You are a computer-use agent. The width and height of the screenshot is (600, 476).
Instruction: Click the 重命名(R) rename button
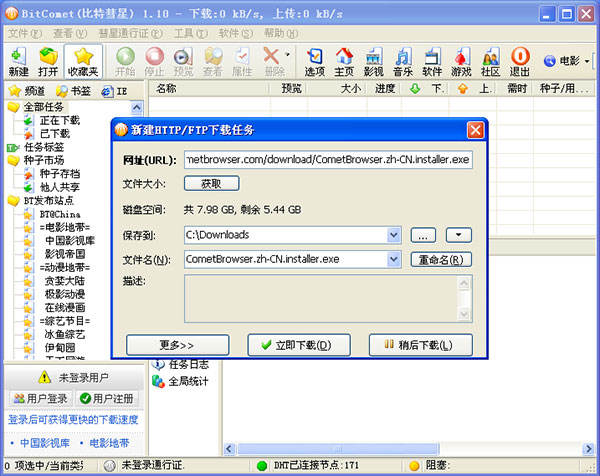(x=441, y=259)
